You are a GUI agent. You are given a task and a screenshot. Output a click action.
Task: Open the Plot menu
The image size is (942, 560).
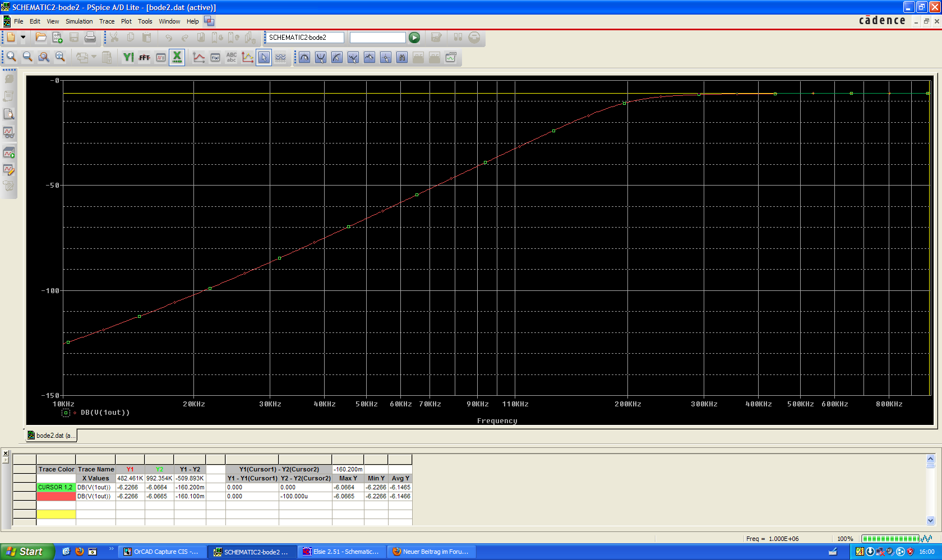126,21
